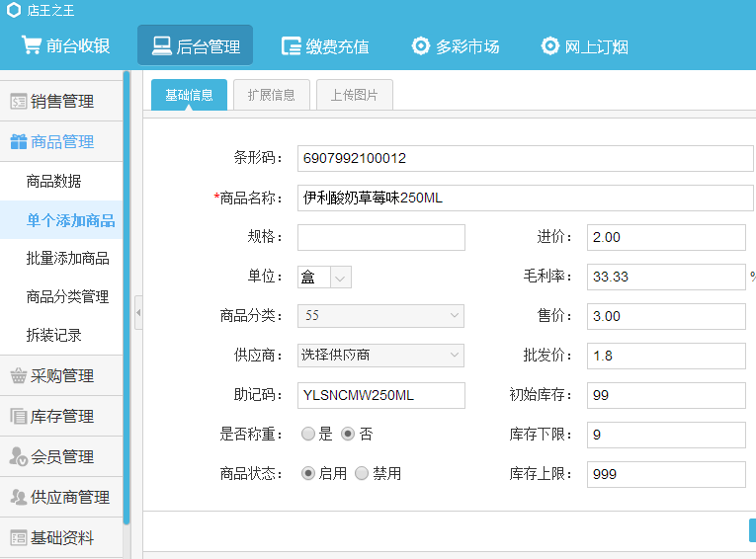Open 商品数据 in the sidebar
756x559 pixels.
tap(61, 181)
